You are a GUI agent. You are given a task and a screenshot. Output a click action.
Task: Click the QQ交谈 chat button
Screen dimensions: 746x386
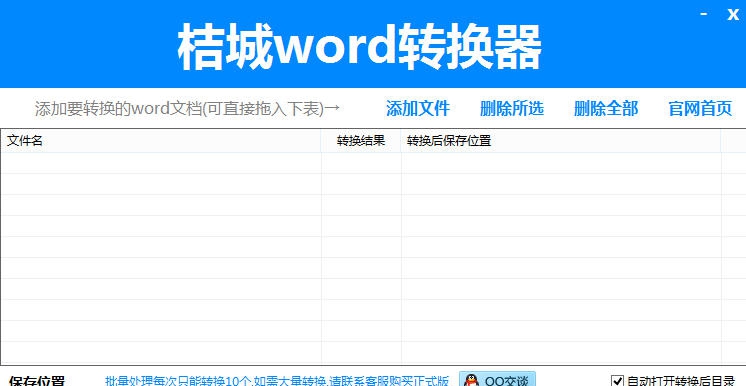click(x=497, y=380)
